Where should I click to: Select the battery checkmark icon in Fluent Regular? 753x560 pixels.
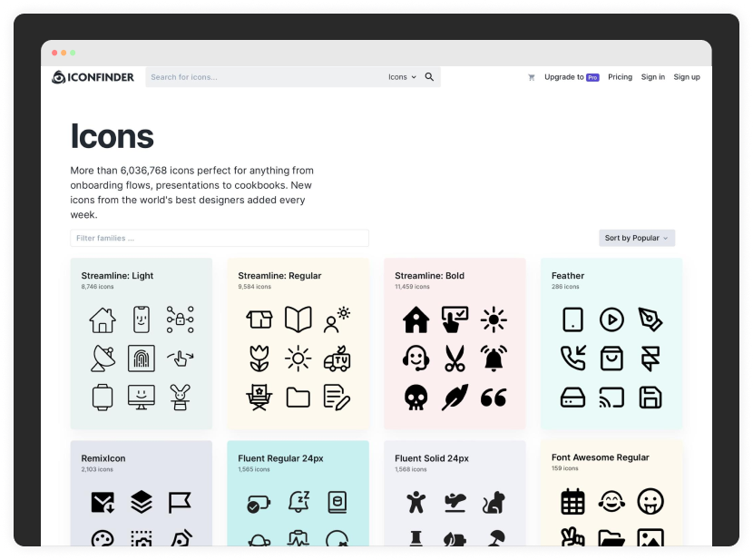click(x=259, y=504)
